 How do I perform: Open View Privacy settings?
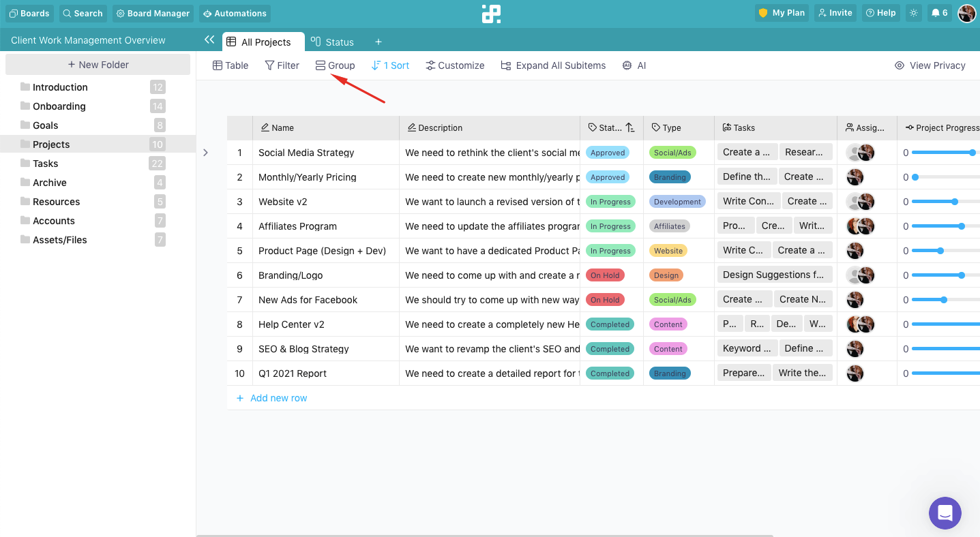930,65
